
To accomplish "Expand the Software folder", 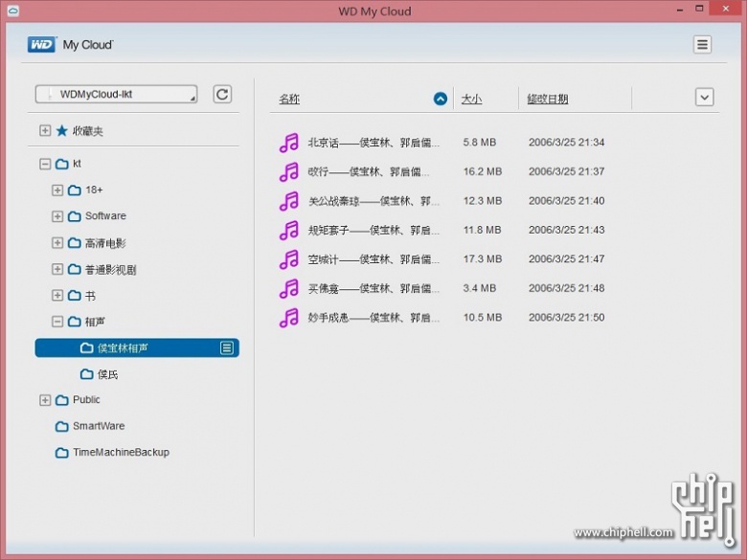I will 57,216.
